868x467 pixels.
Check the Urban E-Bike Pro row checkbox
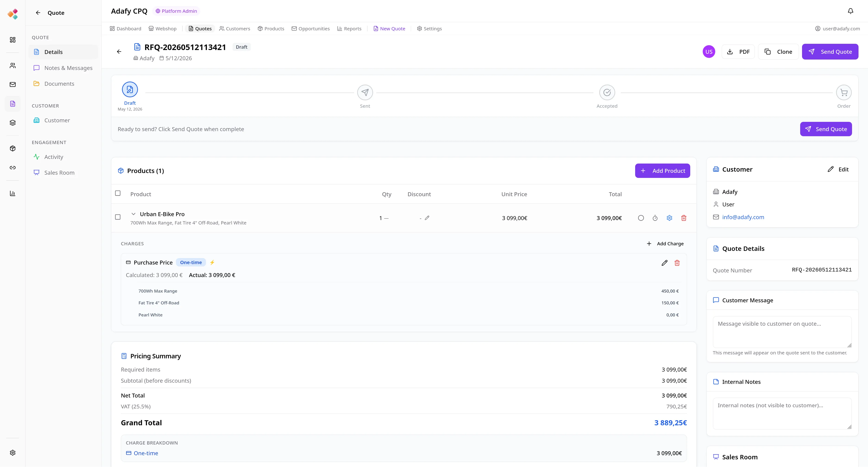coord(118,217)
